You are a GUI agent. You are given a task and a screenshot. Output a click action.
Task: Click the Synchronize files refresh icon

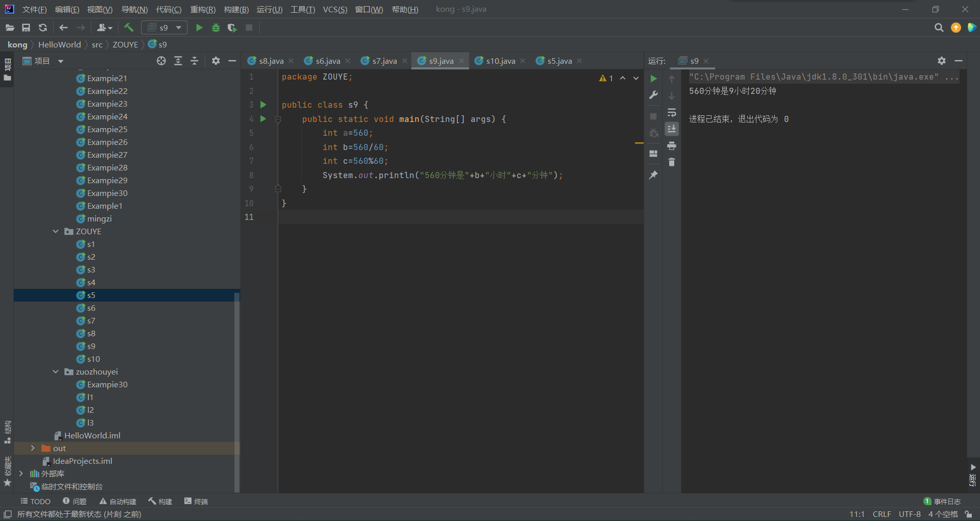click(x=43, y=28)
